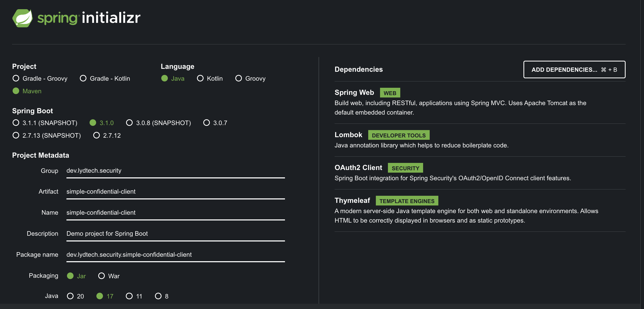Click the spring initializr title text
This screenshot has height=309, width=644.
click(89, 18)
